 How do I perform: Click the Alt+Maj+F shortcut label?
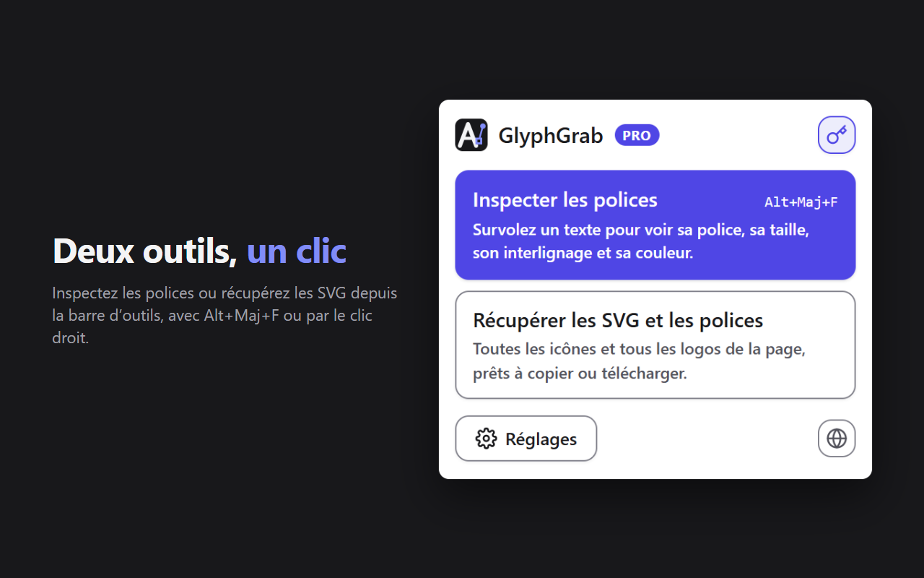[x=801, y=202]
